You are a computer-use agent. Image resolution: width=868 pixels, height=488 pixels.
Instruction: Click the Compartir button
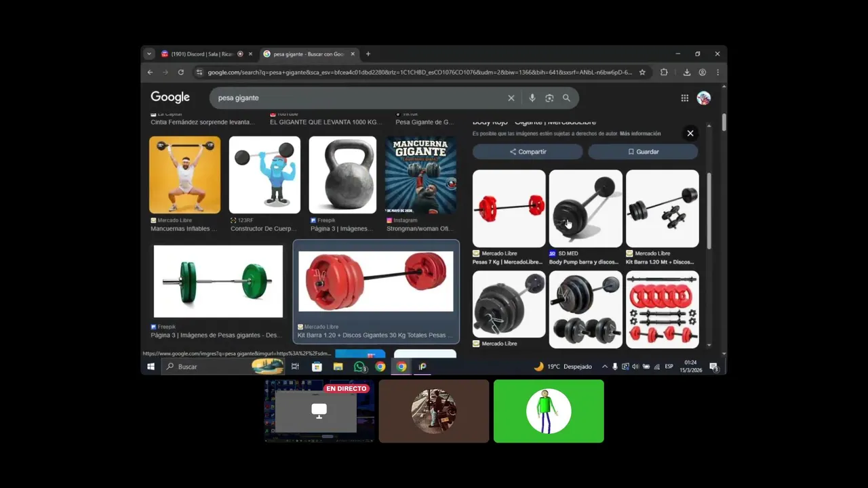[528, 152]
